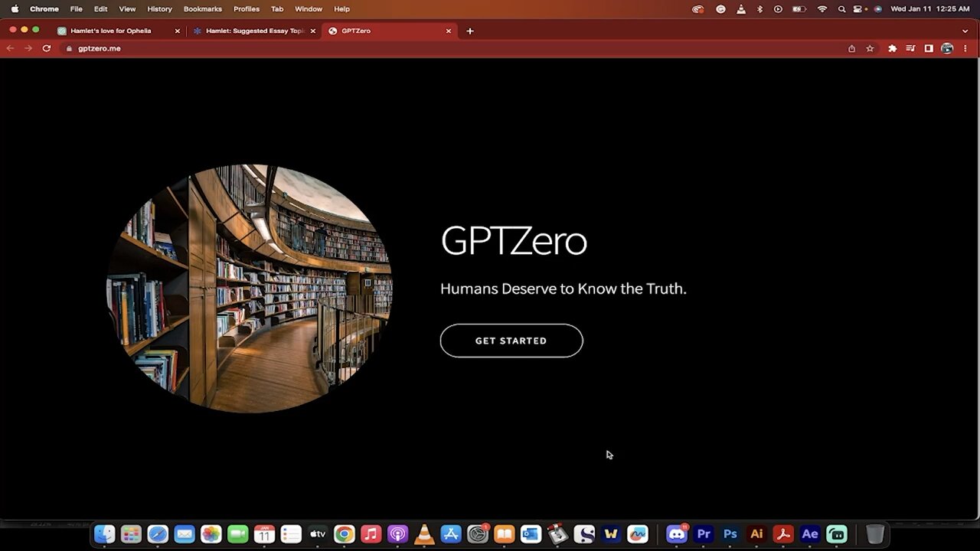Open Photos from the dock
980x551 pixels.
[211, 534]
